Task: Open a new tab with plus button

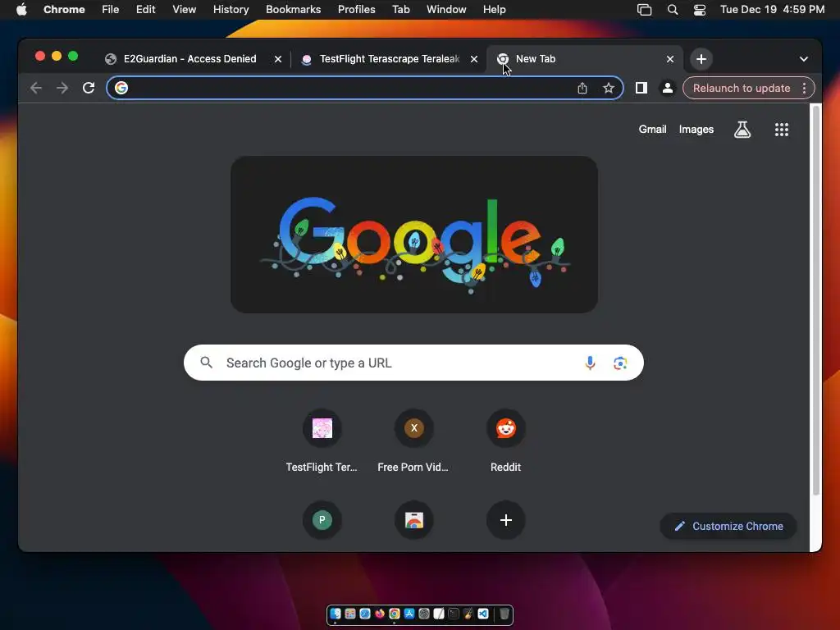Action: pyautogui.click(x=701, y=59)
